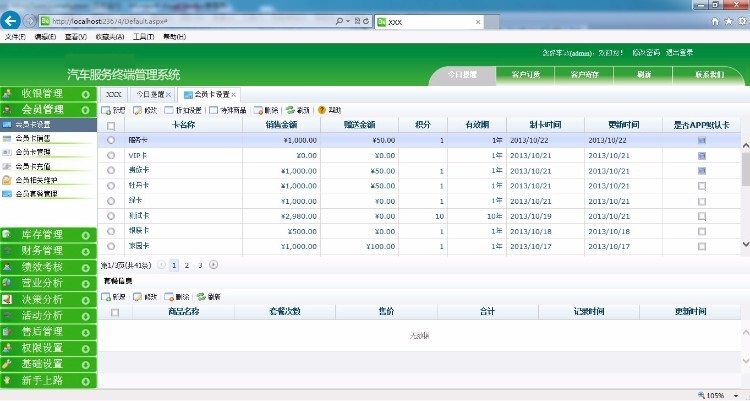Click the 退出登录 logout link

(680, 52)
